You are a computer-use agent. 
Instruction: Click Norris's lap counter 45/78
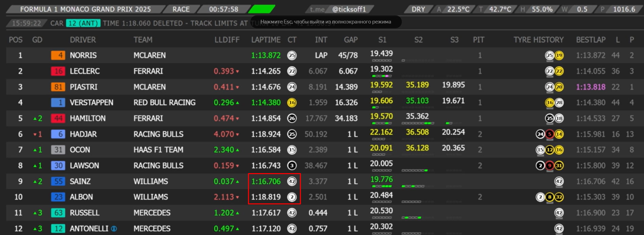(x=348, y=55)
